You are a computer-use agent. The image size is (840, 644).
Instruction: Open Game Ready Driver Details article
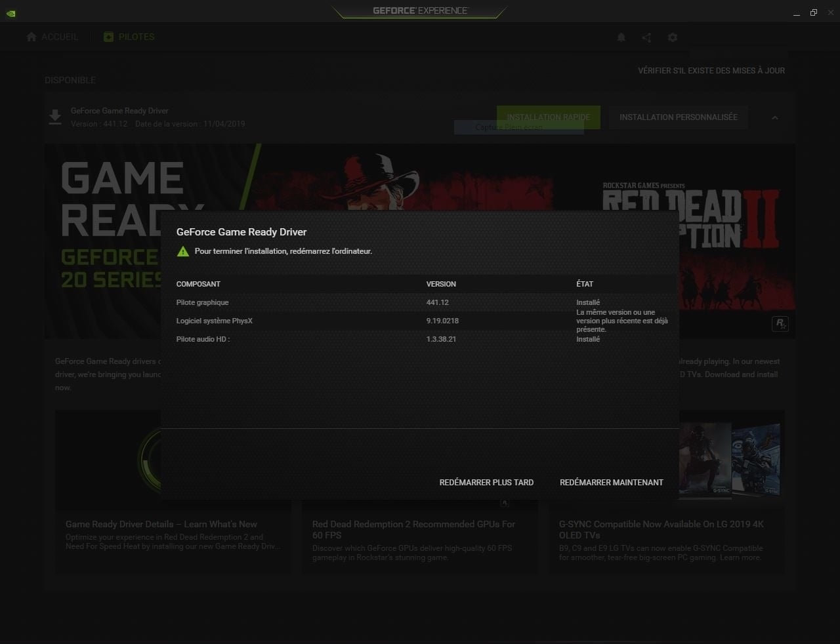click(x=161, y=524)
